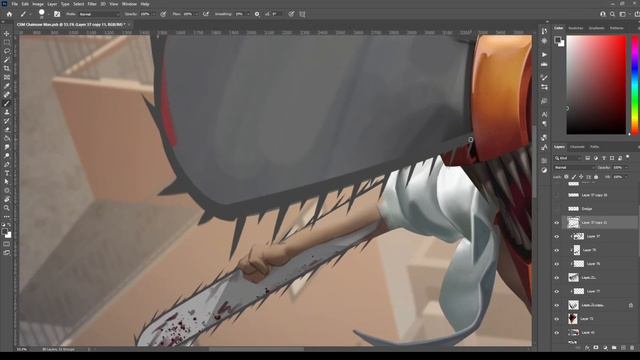This screenshot has height=360, width=640.
Task: Select the Zoom tool in the toolbox
Action: tap(7, 208)
